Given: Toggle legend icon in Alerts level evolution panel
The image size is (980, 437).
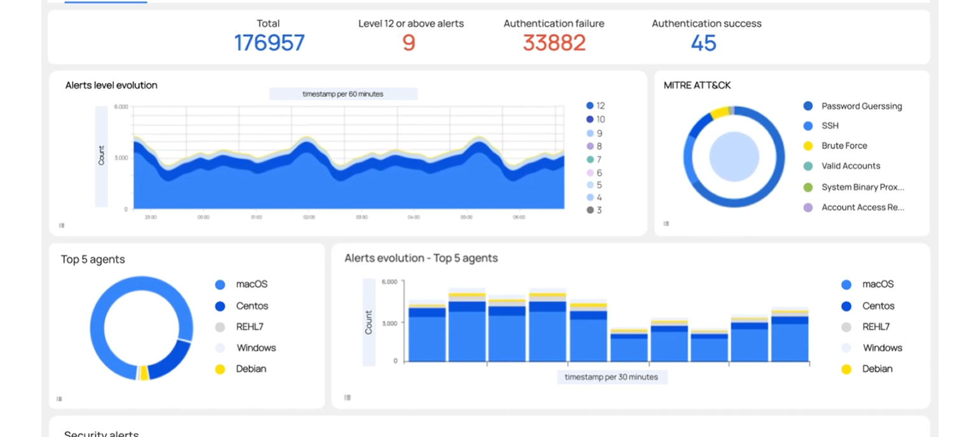Looking at the screenshot, I should [62, 225].
